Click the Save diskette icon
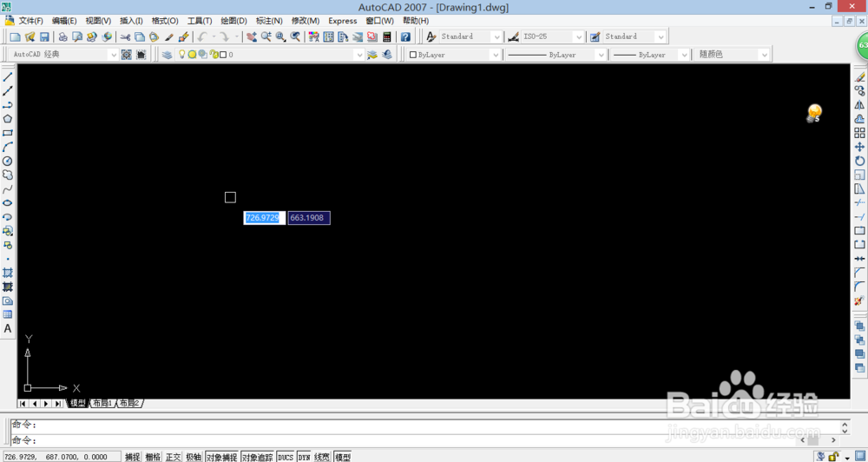The width and height of the screenshot is (868, 462). pos(44,37)
